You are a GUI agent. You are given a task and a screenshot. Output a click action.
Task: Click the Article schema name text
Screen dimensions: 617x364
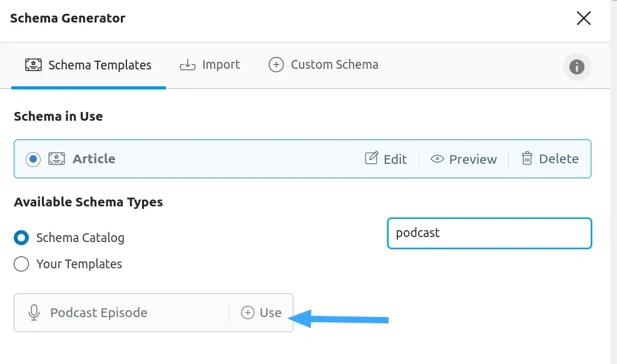[x=94, y=159]
